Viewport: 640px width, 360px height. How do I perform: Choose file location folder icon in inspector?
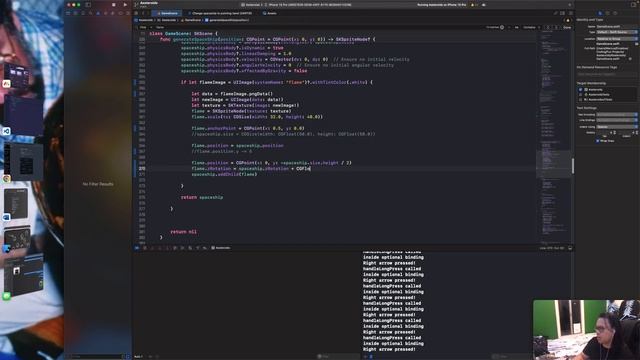[x=637, y=44]
